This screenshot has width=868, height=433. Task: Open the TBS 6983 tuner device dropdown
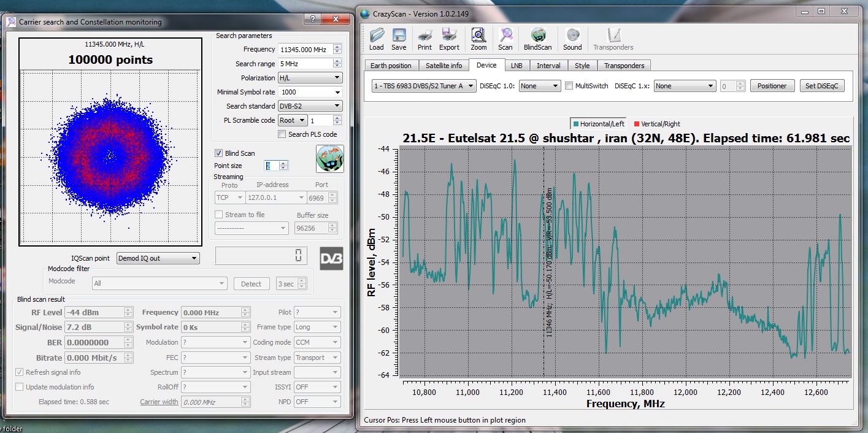pos(424,86)
